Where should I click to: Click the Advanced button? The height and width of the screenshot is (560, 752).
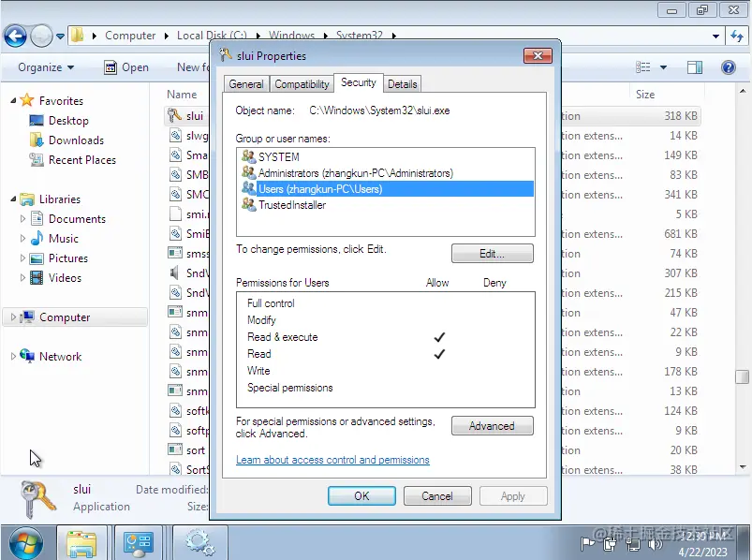[x=492, y=426]
